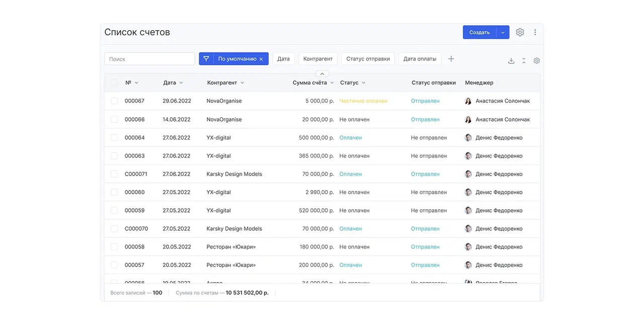Click the collapse rows icon above table
The height and width of the screenshot is (325, 644).
point(524,60)
